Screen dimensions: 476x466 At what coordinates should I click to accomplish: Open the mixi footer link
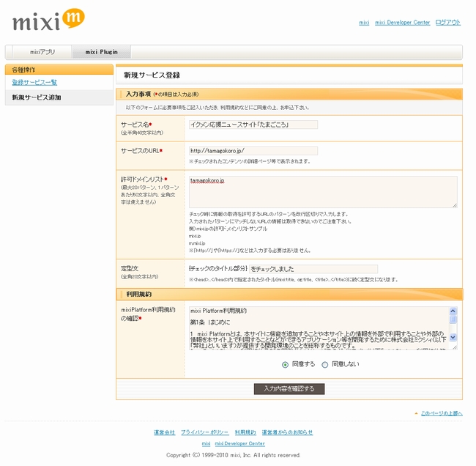206,444
